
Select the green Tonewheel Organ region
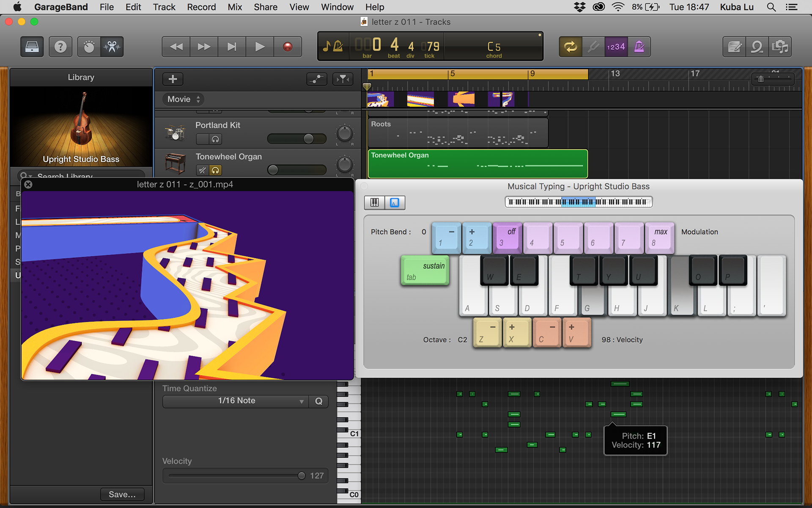point(478,164)
